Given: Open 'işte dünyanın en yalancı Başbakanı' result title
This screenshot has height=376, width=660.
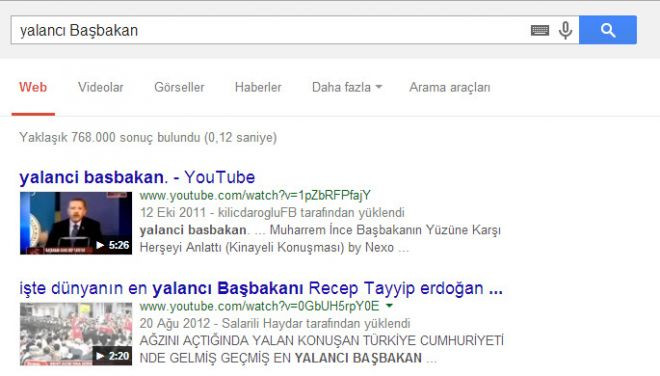Looking at the screenshot, I should 261,288.
